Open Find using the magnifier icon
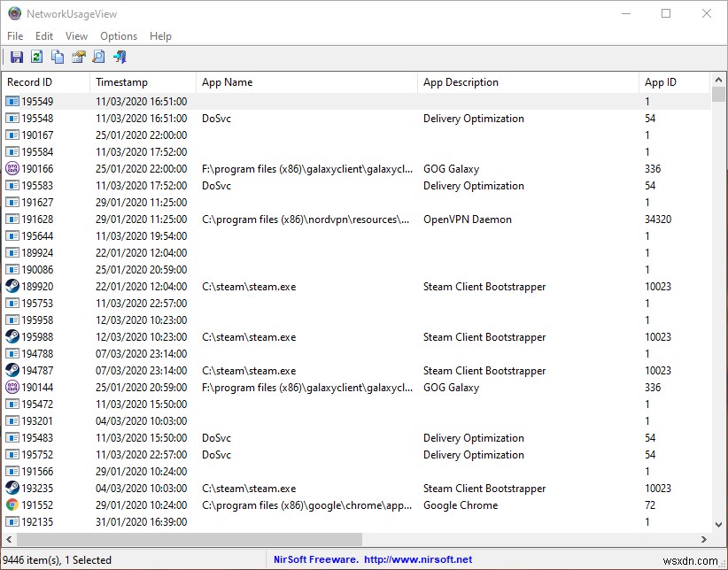 point(97,56)
